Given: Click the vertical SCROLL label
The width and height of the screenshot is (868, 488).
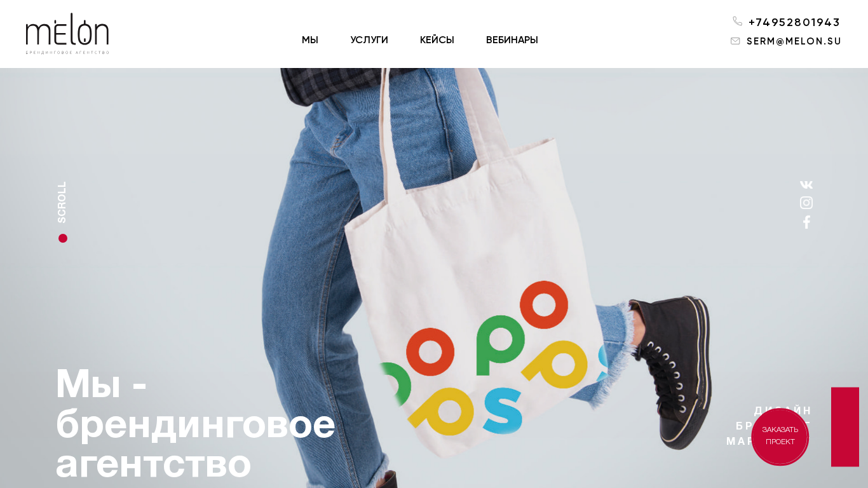Looking at the screenshot, I should tap(62, 202).
